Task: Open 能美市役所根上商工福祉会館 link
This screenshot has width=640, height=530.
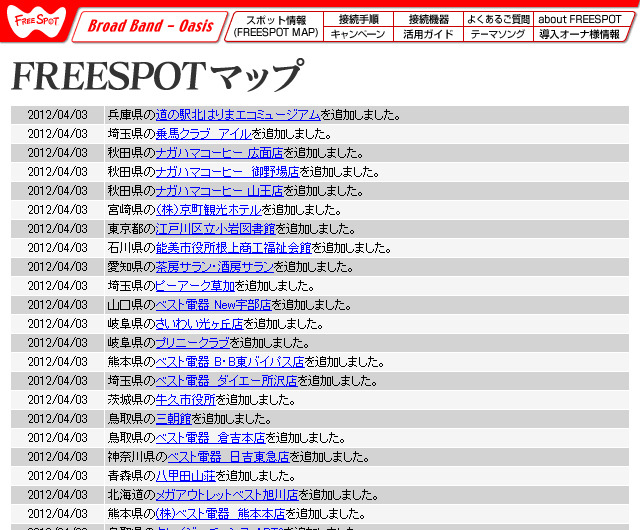Action: click(x=233, y=248)
